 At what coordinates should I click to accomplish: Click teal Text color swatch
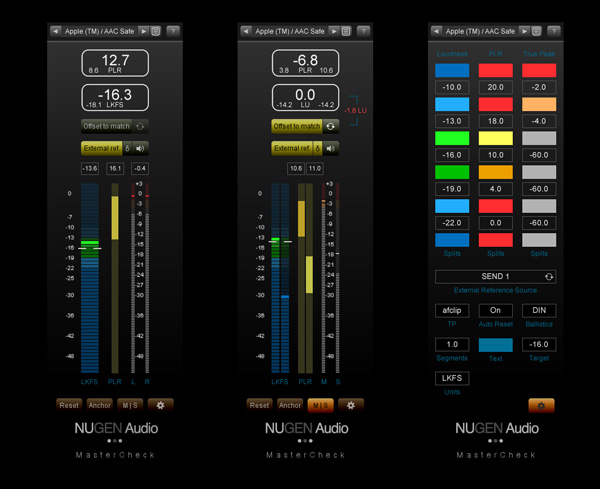click(x=496, y=345)
